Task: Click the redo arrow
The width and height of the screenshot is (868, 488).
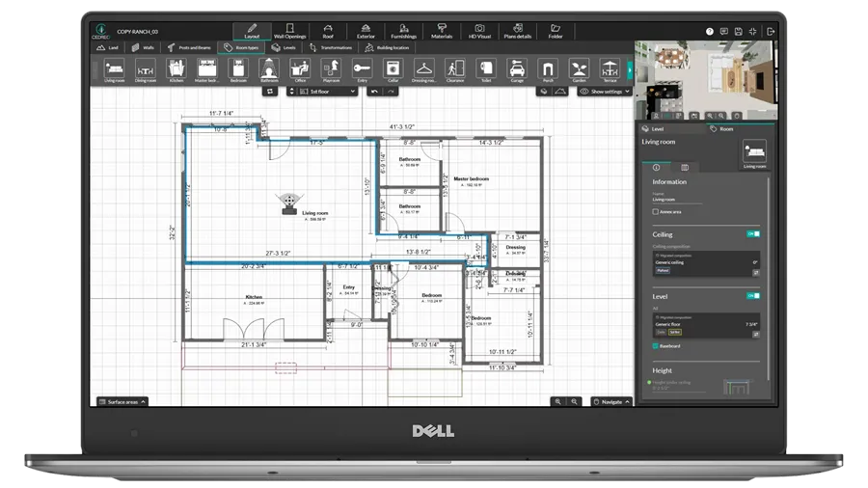Action: tap(391, 92)
